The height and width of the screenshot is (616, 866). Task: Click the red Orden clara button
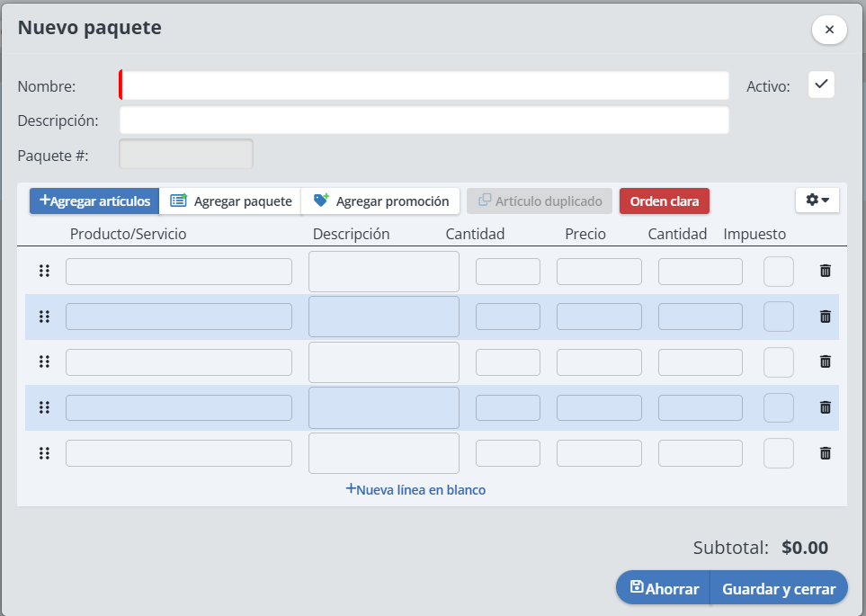coord(665,201)
